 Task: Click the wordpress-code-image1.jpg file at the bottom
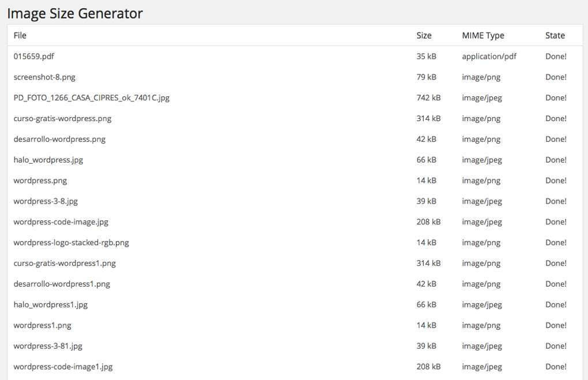(62, 366)
